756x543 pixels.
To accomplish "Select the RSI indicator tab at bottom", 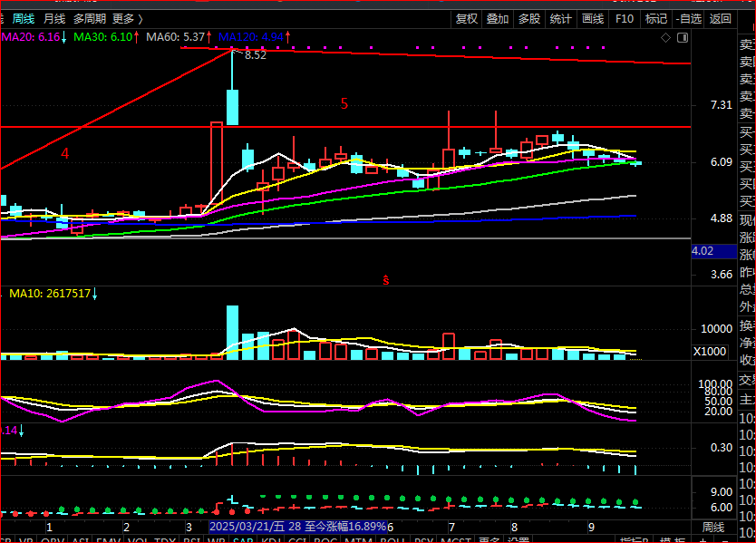I will [x=191, y=539].
